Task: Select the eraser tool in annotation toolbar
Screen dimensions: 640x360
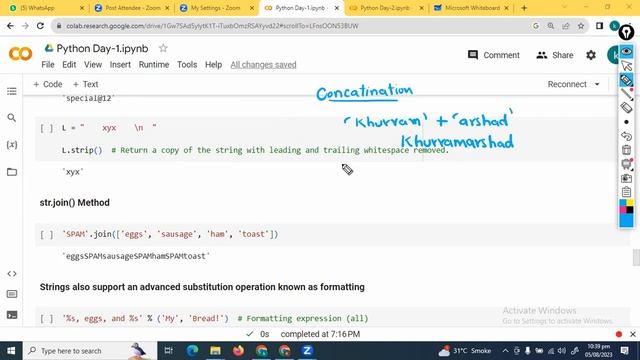Action: (x=627, y=108)
